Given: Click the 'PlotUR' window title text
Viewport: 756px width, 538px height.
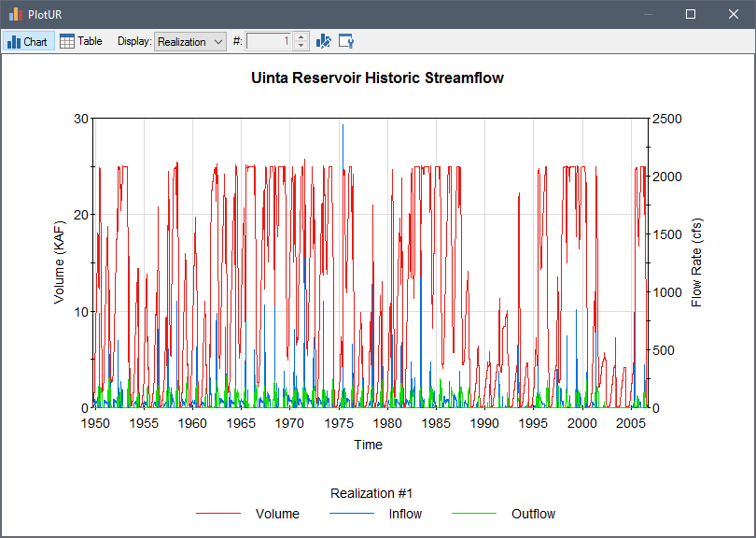Looking at the screenshot, I should coord(45,14).
